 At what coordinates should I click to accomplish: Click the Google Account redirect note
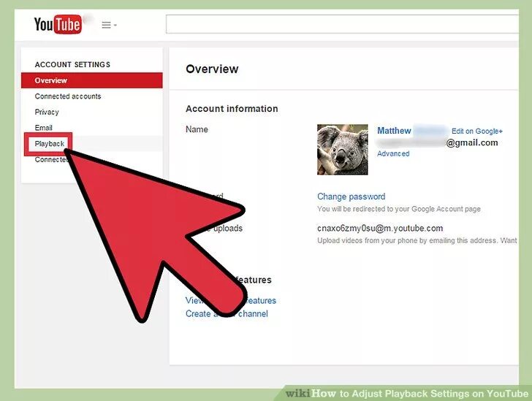pyautogui.click(x=399, y=209)
